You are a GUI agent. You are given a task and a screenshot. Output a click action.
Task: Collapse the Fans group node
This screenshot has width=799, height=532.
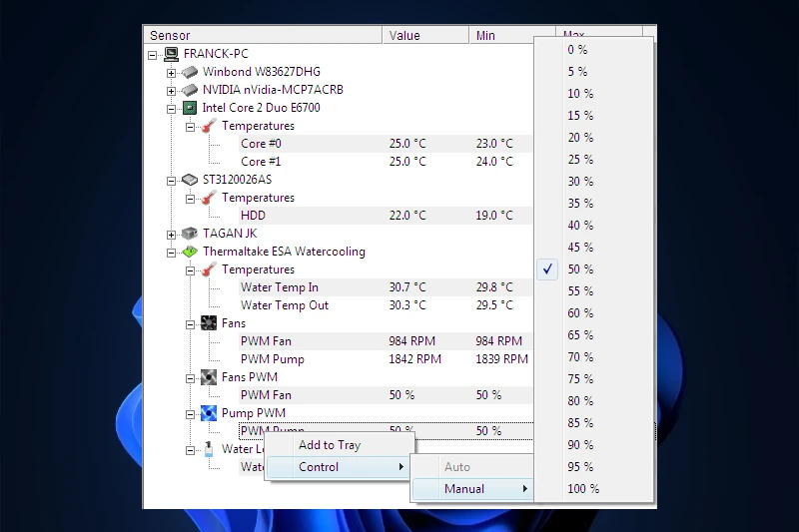tap(190, 324)
